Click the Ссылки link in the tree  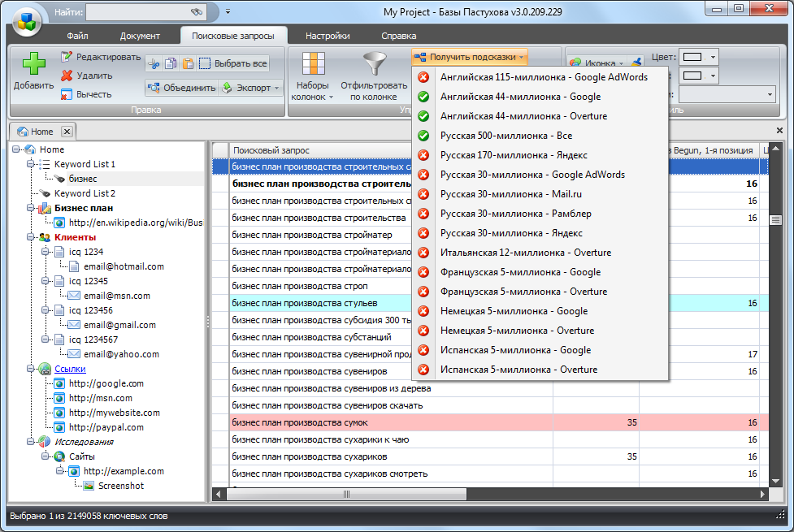[69, 369]
